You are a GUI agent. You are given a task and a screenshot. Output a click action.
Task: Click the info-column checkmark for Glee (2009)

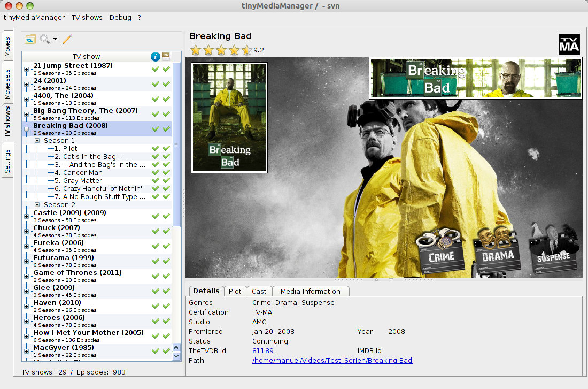(155, 292)
